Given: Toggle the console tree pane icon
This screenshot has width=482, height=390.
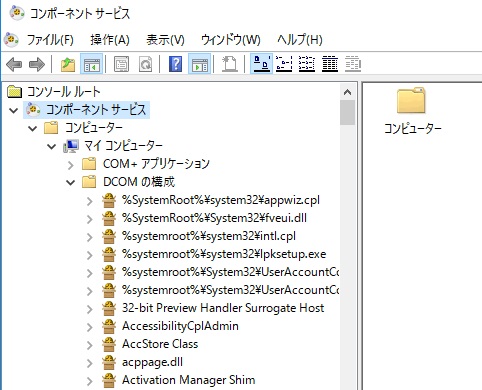Looking at the screenshot, I should (91, 64).
